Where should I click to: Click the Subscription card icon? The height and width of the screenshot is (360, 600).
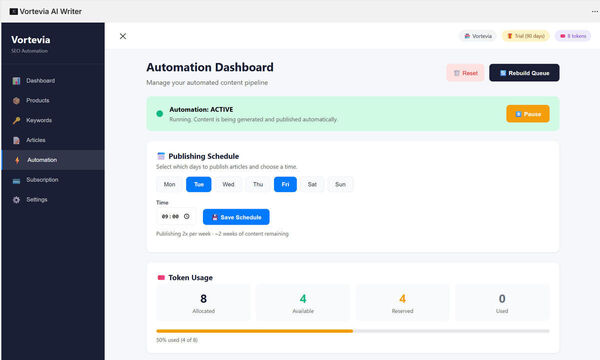point(16,180)
